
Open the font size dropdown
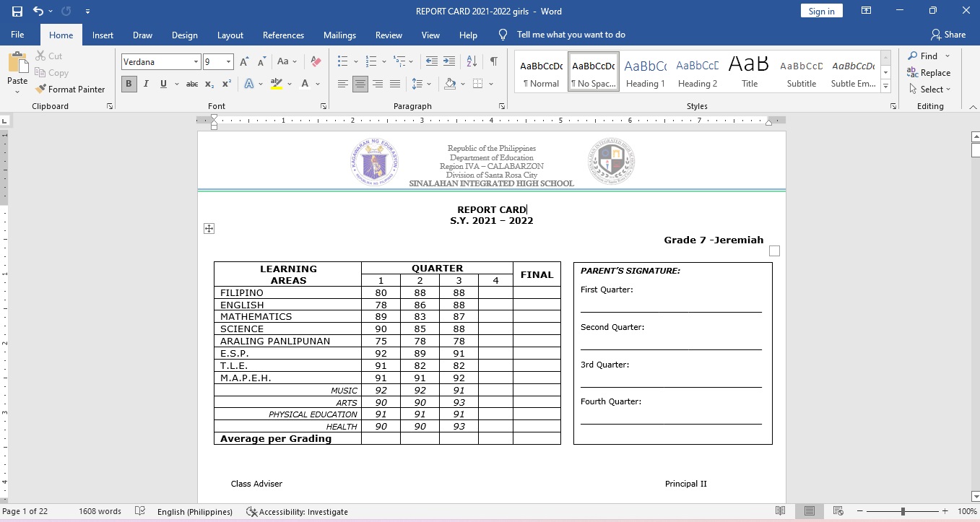click(x=229, y=62)
